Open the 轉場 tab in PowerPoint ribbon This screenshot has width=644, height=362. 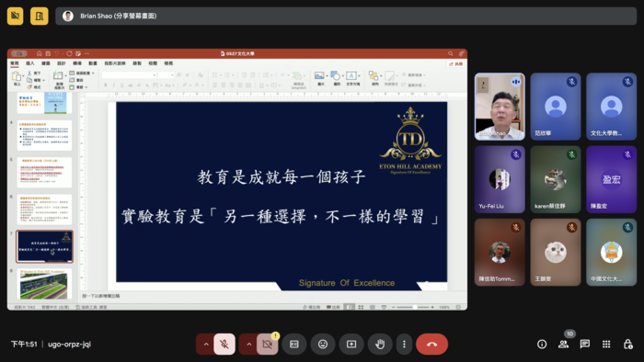point(76,63)
